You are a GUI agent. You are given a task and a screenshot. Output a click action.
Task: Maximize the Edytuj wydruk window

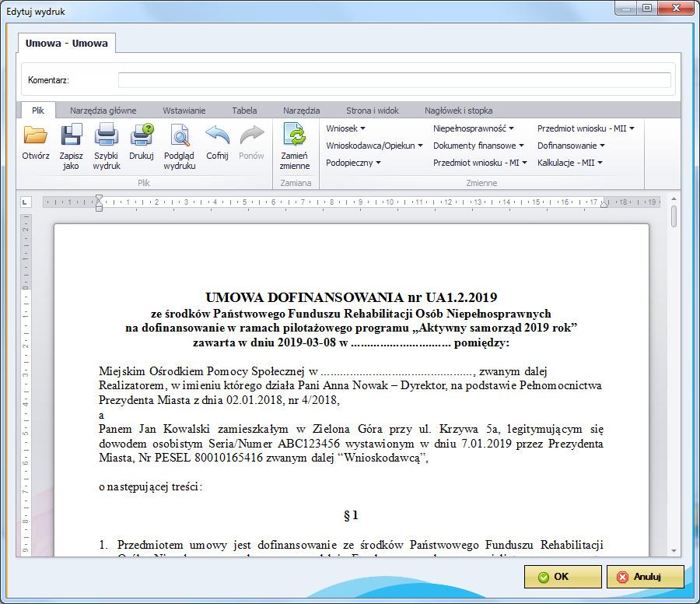pos(647,8)
